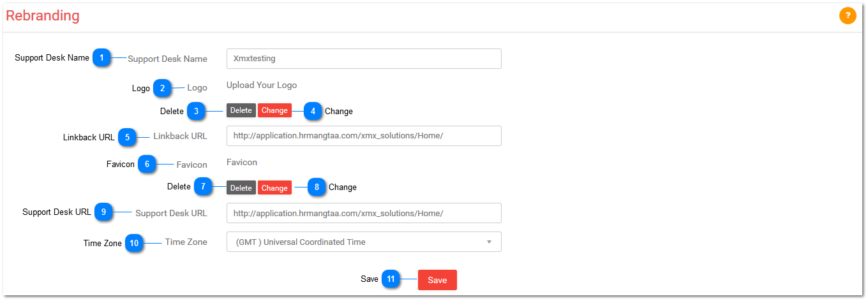Save the rebranding settings
Image resolution: width=868 pixels, height=301 pixels.
coord(437,280)
